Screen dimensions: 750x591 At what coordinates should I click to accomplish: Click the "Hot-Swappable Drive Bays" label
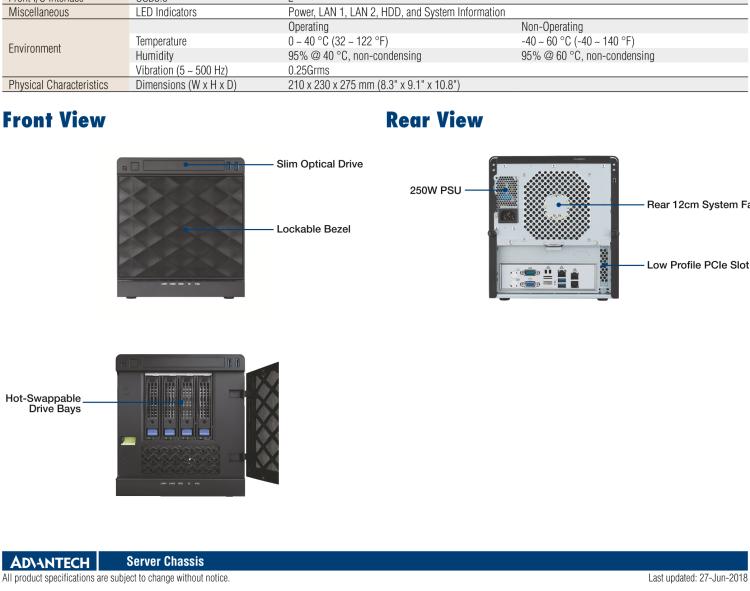(x=42, y=403)
